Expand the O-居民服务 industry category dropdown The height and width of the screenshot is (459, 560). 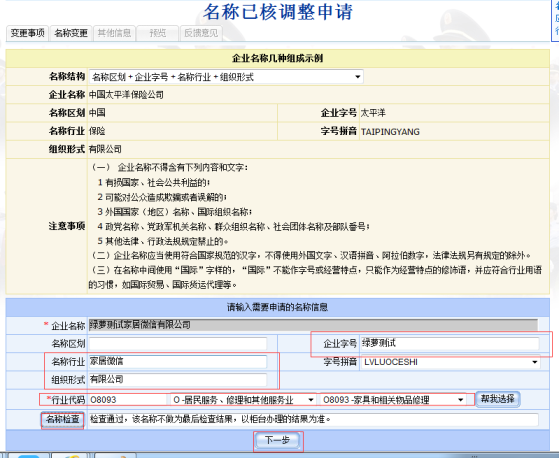(x=243, y=400)
